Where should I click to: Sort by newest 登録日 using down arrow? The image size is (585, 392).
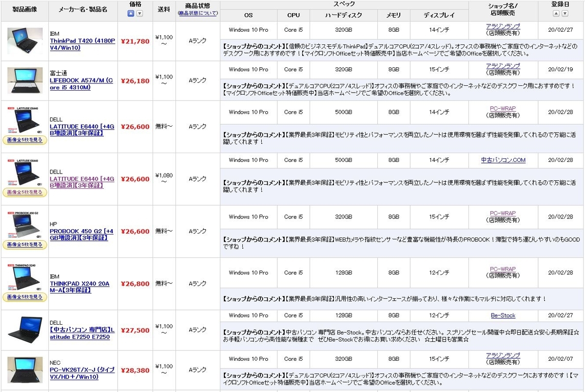566,13
